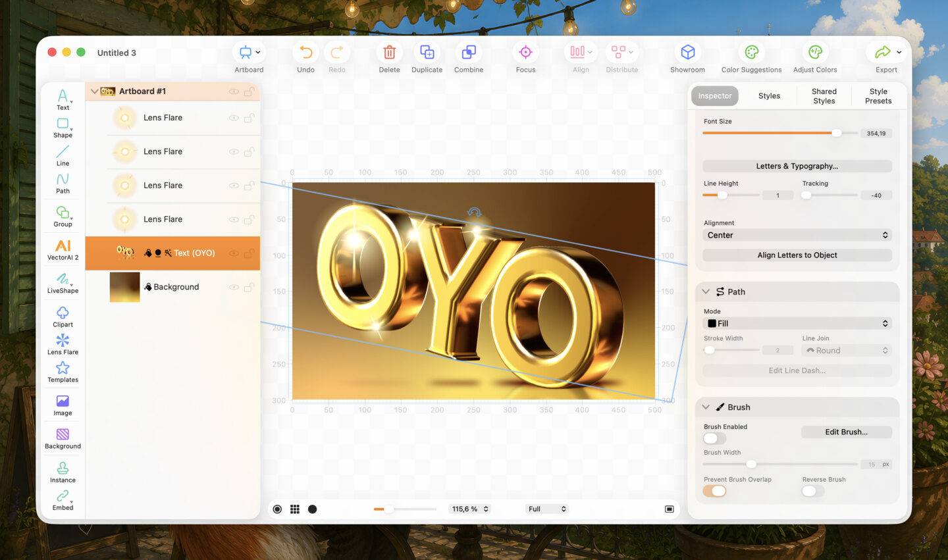The image size is (948, 560).
Task: Click the Embed tool
Action: 63,500
